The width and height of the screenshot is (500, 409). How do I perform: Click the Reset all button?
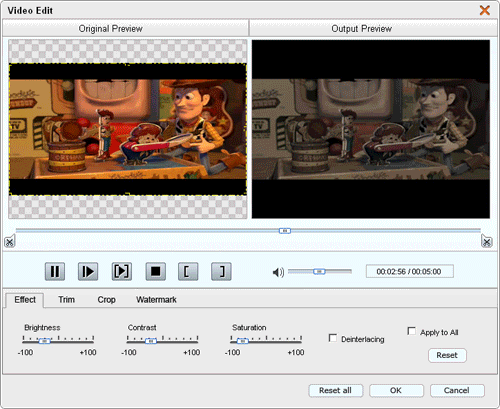click(335, 390)
